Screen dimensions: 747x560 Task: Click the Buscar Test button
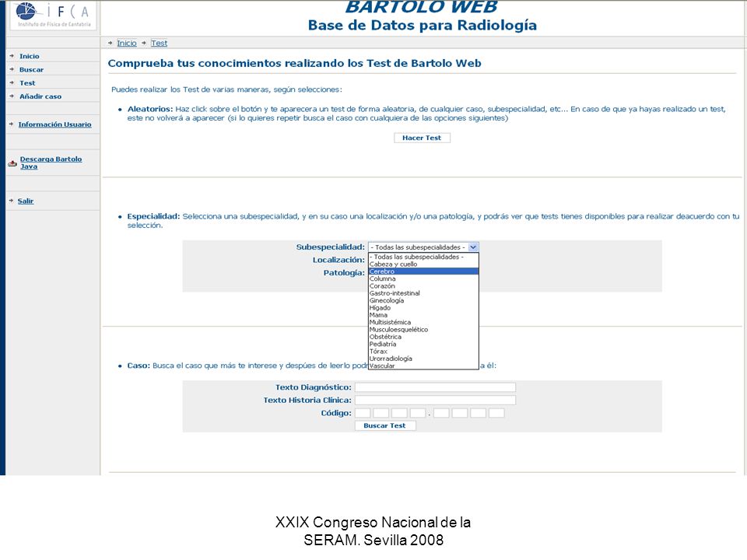coord(385,425)
